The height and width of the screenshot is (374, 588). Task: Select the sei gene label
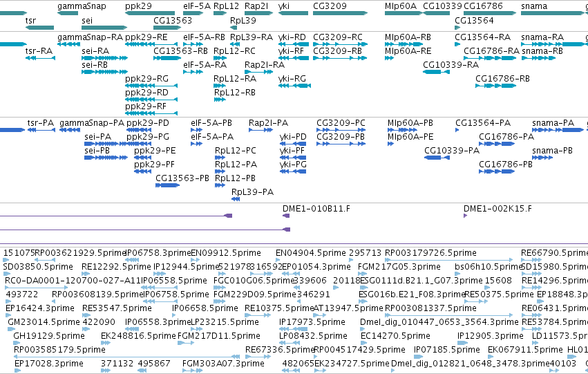[x=87, y=20]
